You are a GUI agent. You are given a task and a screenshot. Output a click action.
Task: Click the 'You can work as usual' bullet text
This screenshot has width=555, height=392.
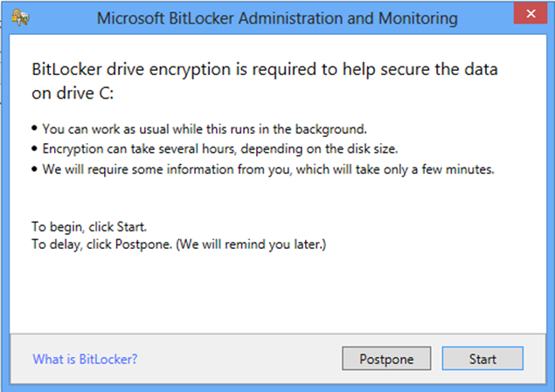tap(205, 129)
